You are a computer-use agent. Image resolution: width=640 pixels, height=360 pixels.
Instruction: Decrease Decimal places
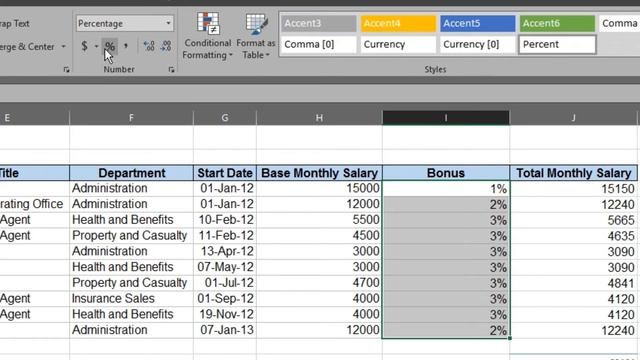pos(165,46)
